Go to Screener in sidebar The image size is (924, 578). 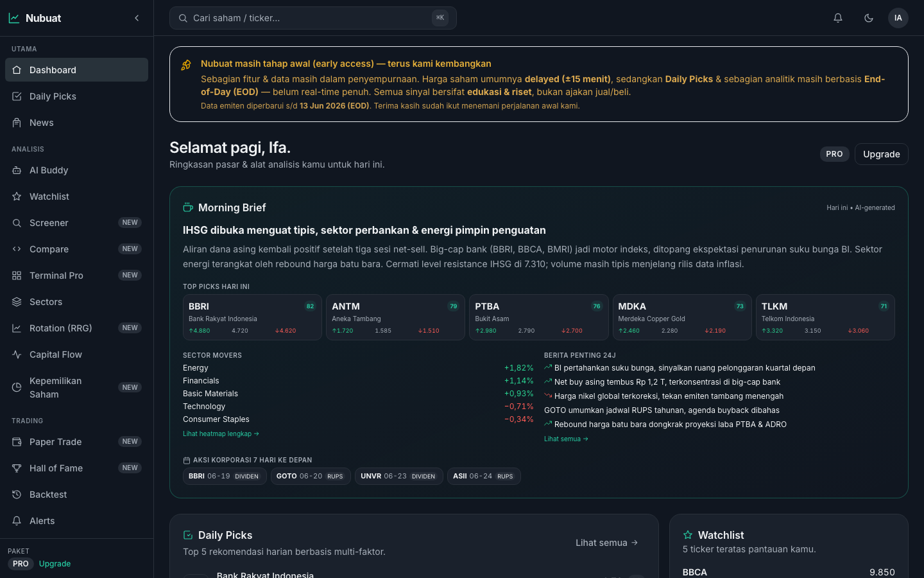[x=76, y=223]
